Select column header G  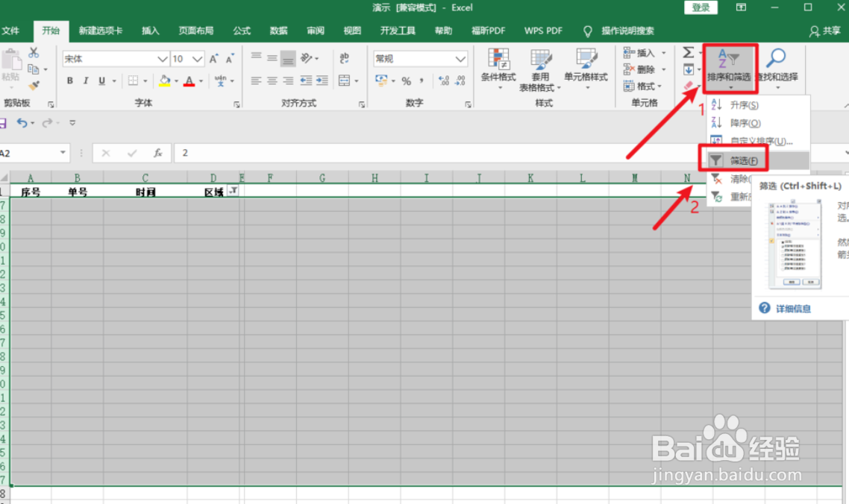click(322, 177)
